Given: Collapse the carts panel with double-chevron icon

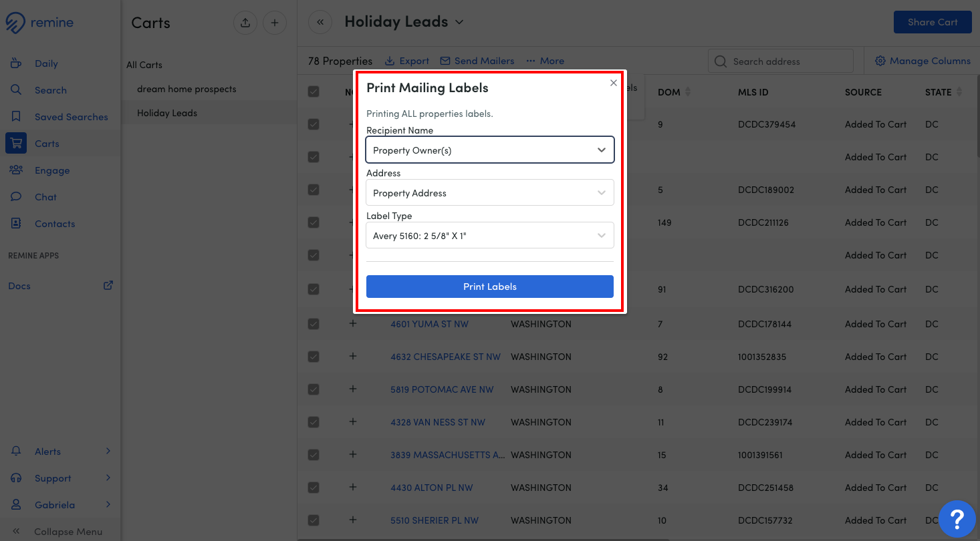Looking at the screenshot, I should pos(320,22).
